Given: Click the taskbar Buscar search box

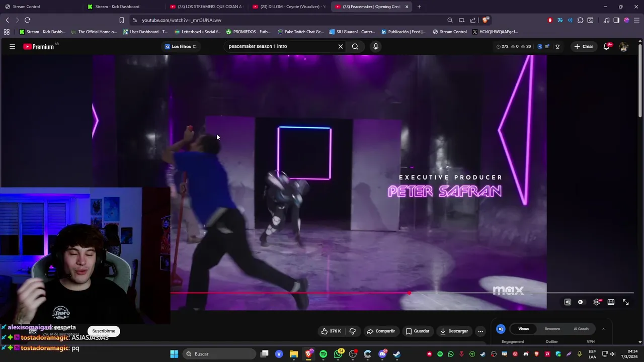Looking at the screenshot, I should click(219, 354).
